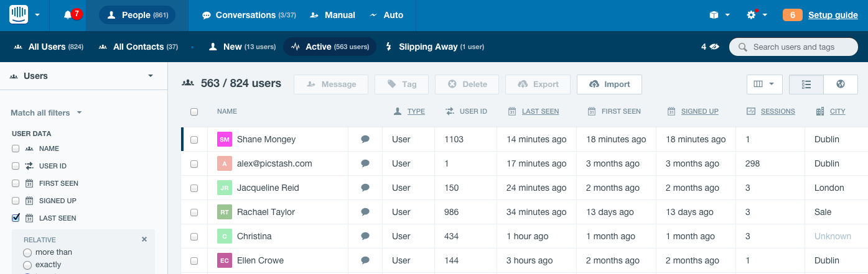Sort by SIGNED UP column
868x274 pixels.
click(x=699, y=111)
